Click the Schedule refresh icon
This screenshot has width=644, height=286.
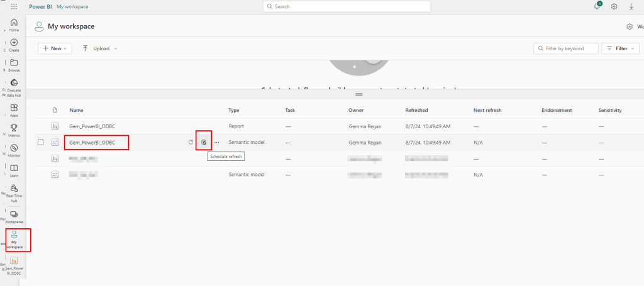click(204, 143)
